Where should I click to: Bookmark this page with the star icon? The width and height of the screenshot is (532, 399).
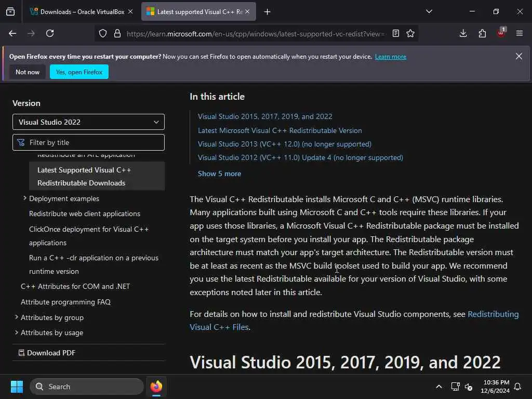410,33
